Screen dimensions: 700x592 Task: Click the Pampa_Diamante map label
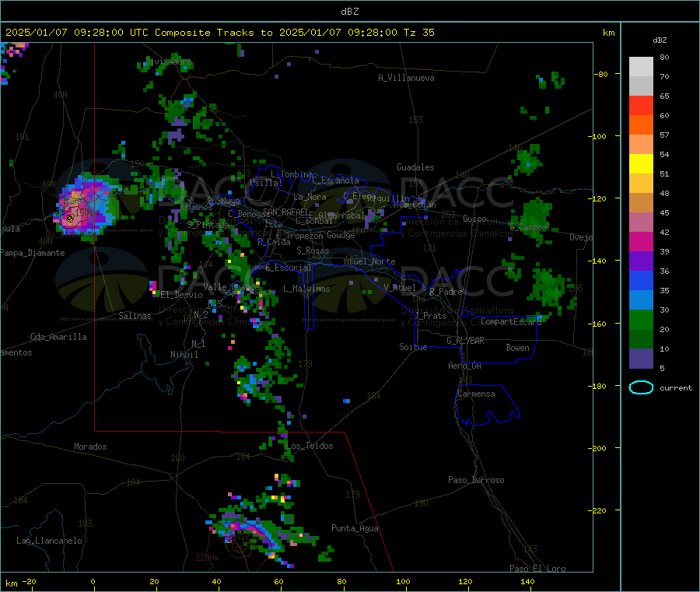[x=32, y=253]
